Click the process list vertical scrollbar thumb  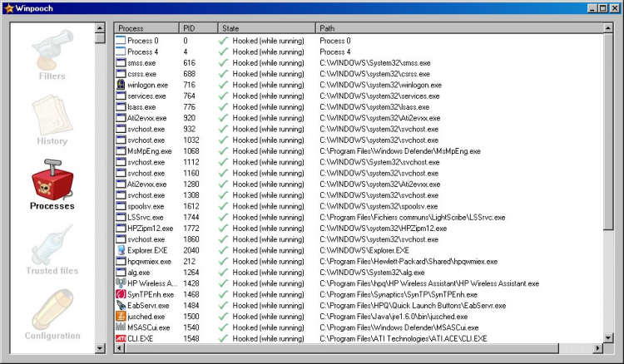pyautogui.click(x=607, y=131)
